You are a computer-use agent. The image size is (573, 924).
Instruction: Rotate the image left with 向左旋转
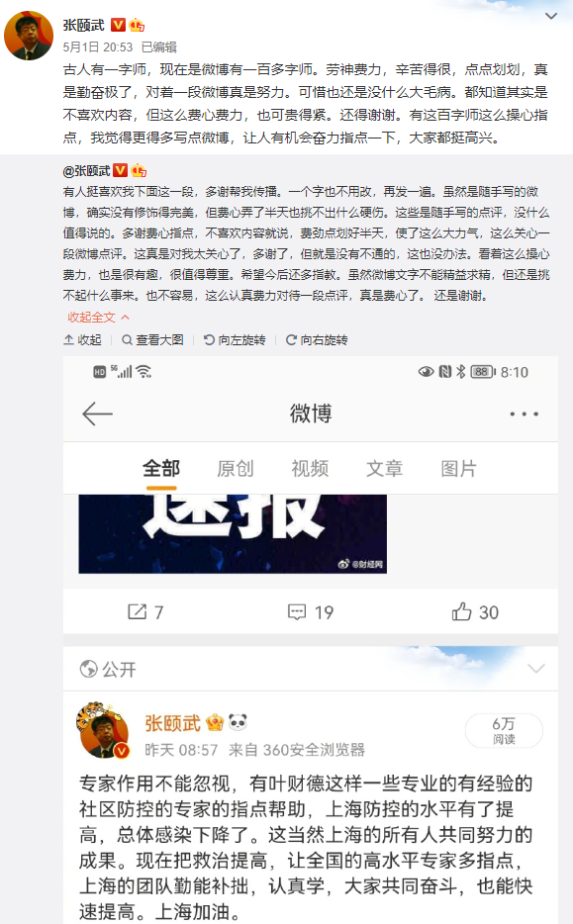[235, 340]
